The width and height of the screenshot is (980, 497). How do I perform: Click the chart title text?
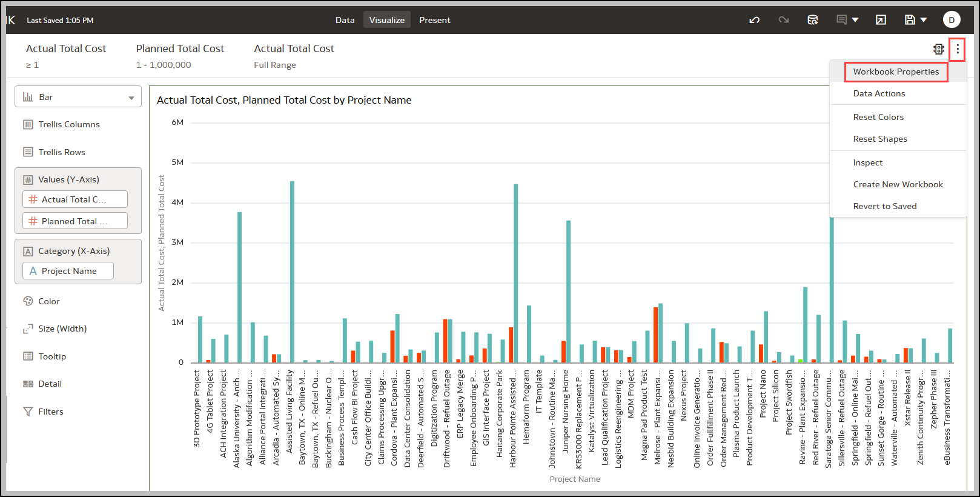click(284, 100)
